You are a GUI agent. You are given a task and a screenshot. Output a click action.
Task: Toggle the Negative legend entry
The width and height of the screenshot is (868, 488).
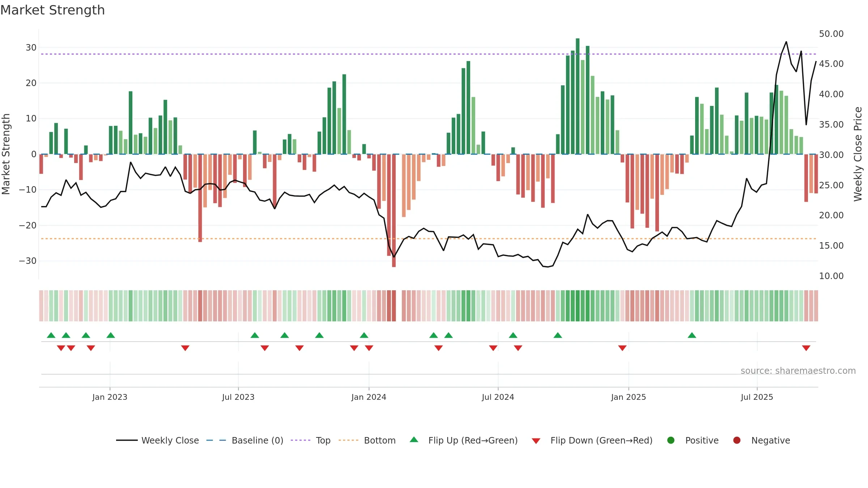[761, 440]
